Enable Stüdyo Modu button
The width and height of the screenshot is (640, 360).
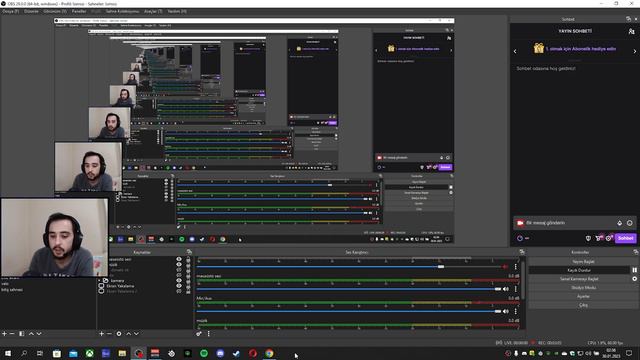tap(583, 287)
